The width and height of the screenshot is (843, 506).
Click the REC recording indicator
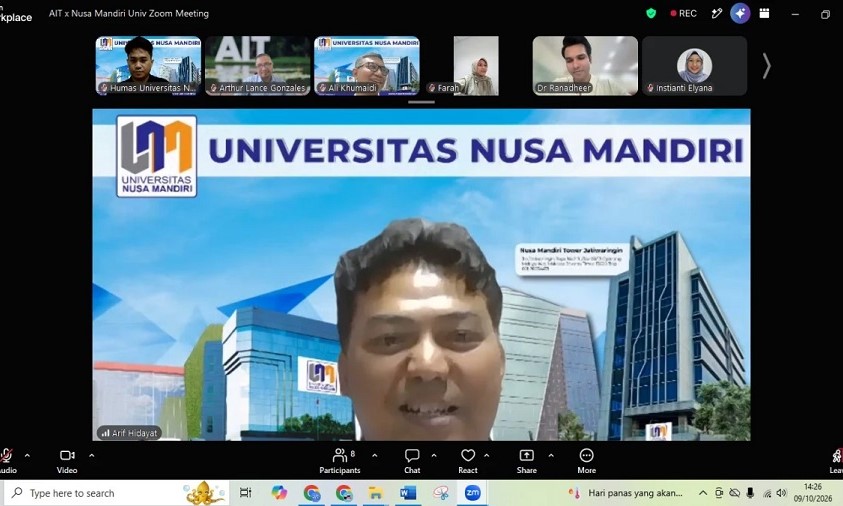click(683, 13)
